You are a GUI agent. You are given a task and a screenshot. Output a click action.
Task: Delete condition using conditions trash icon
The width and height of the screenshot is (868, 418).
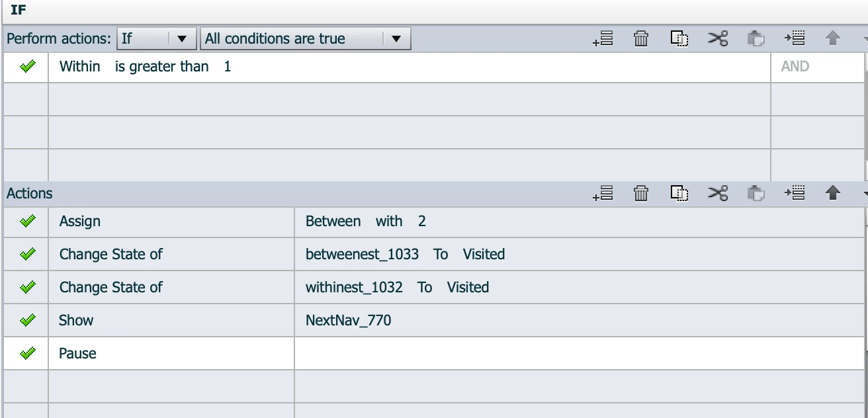(x=641, y=39)
